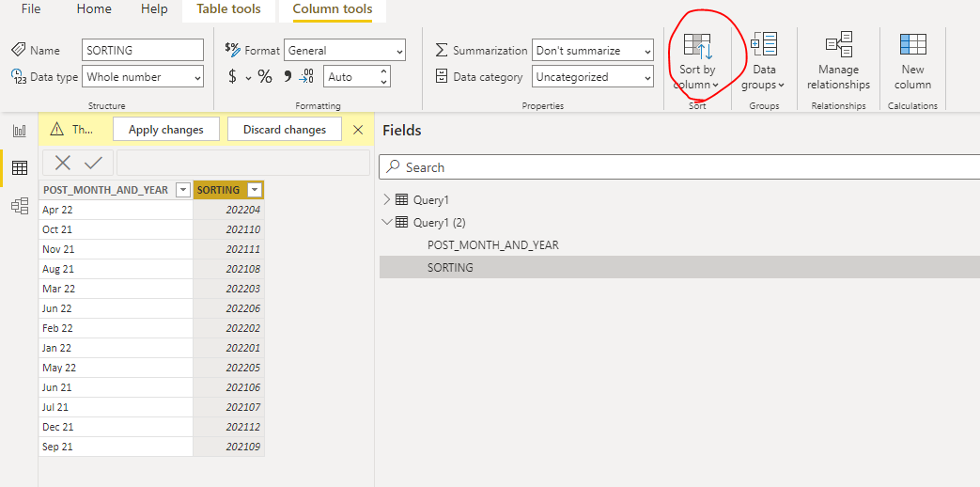Open the Sort by column menu

click(697, 62)
